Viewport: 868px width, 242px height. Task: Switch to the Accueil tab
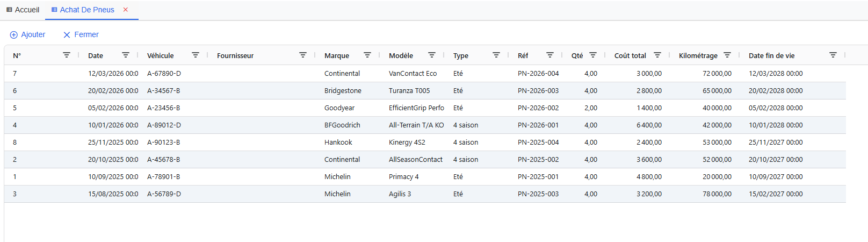(x=23, y=10)
